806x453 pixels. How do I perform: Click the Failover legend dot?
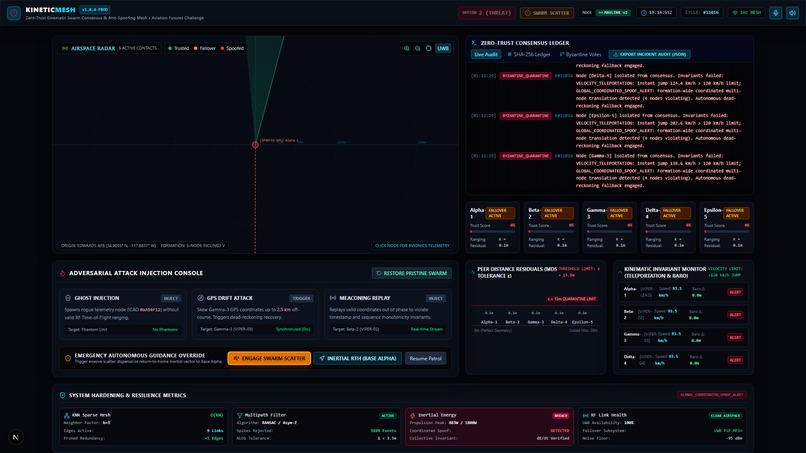tap(195, 48)
